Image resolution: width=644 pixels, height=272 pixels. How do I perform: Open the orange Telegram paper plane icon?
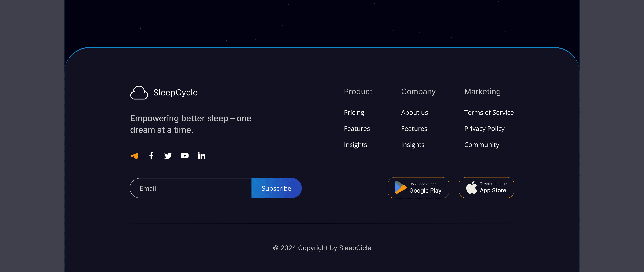[x=135, y=156]
